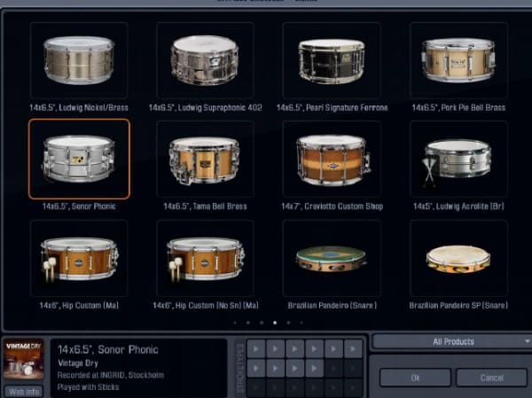Click the "Brazilian Pandeiro SP (Snare)" caption
The height and width of the screenshot is (398, 532).
(458, 306)
